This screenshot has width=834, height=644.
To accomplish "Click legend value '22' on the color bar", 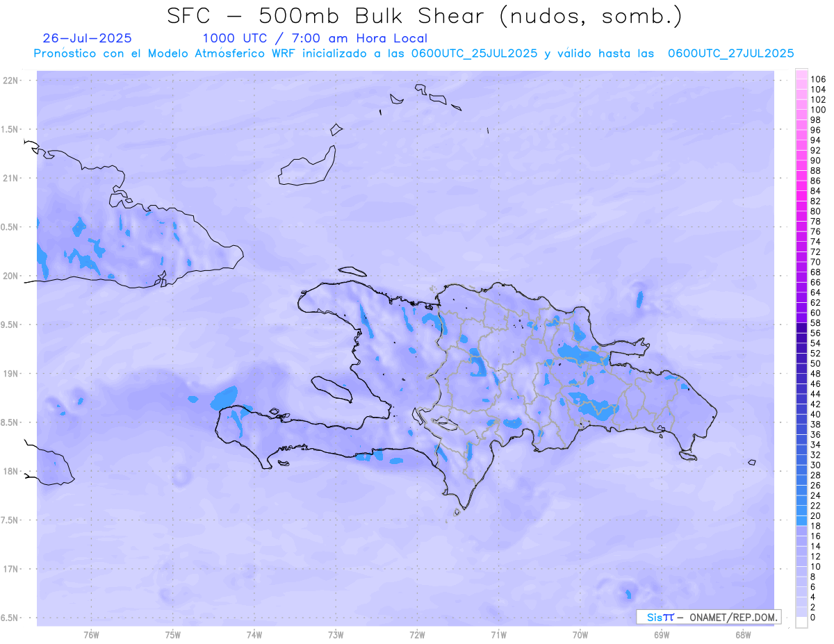I will click(815, 506).
